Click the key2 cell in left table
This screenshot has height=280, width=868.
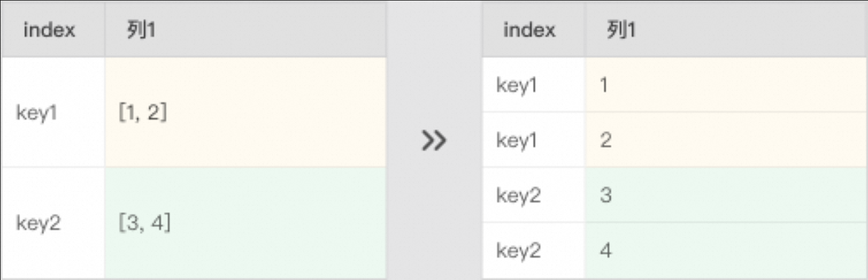[x=38, y=223]
